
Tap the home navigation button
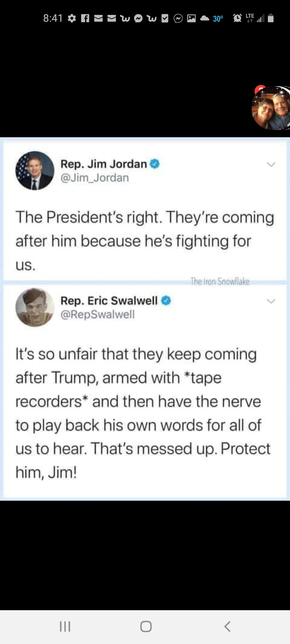[146, 626]
